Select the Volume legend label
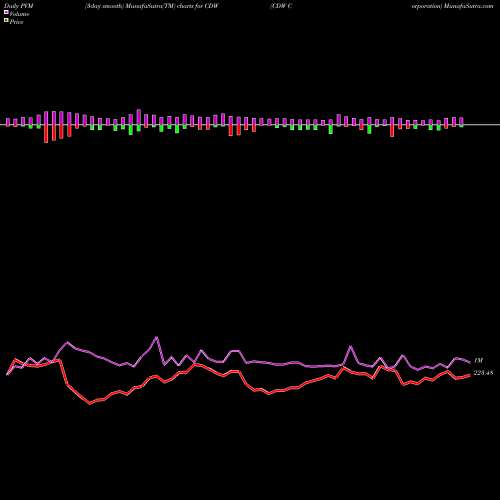Viewport: 500px width, 500px height. tap(19, 14)
